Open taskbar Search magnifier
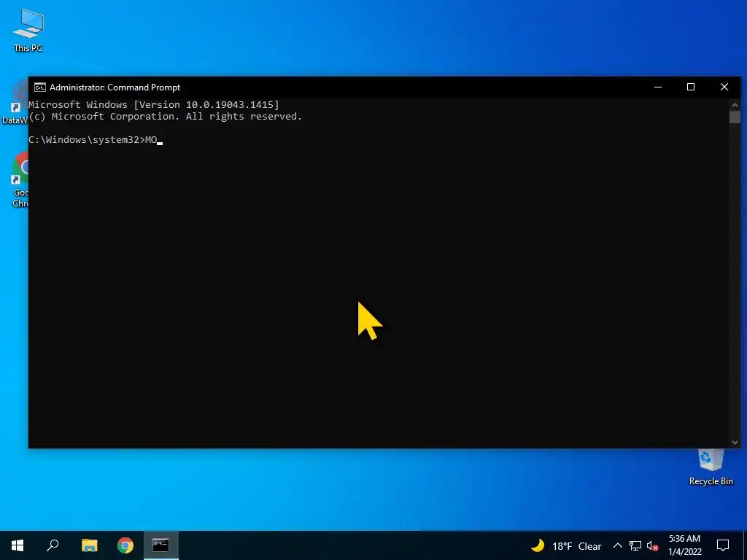 [53, 545]
